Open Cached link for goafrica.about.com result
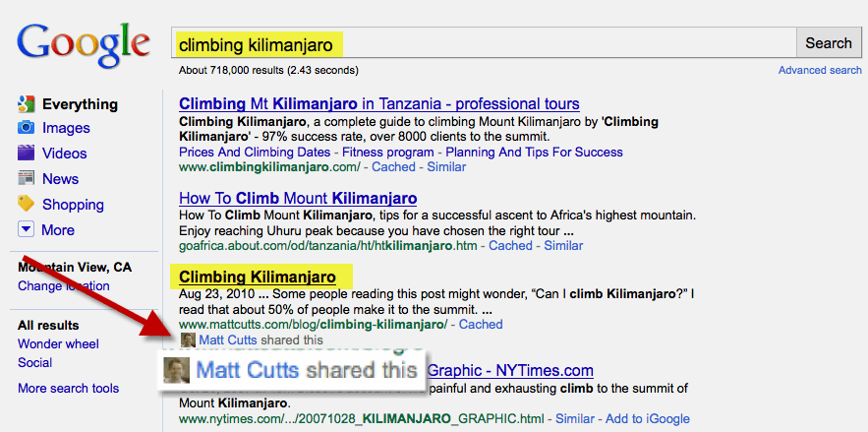The image size is (868, 432). [510, 245]
